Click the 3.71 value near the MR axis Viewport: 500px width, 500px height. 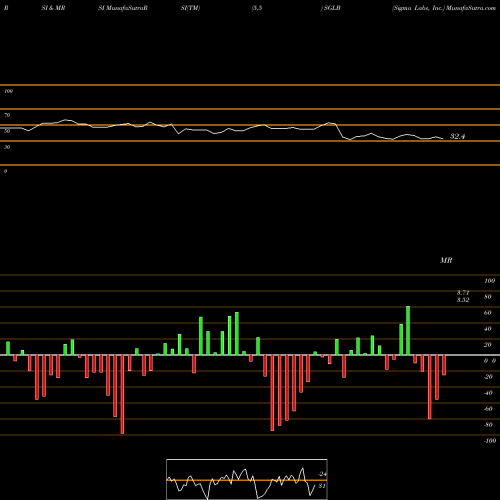(x=463, y=292)
